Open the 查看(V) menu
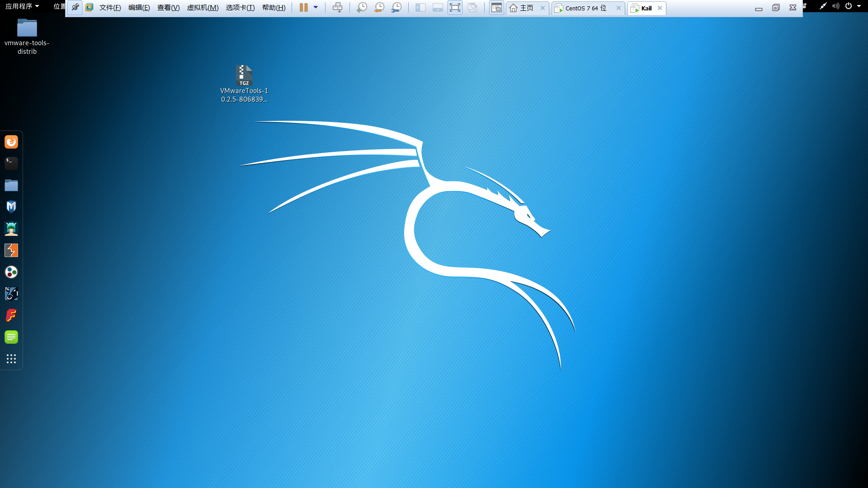The width and height of the screenshot is (868, 488). point(168,8)
